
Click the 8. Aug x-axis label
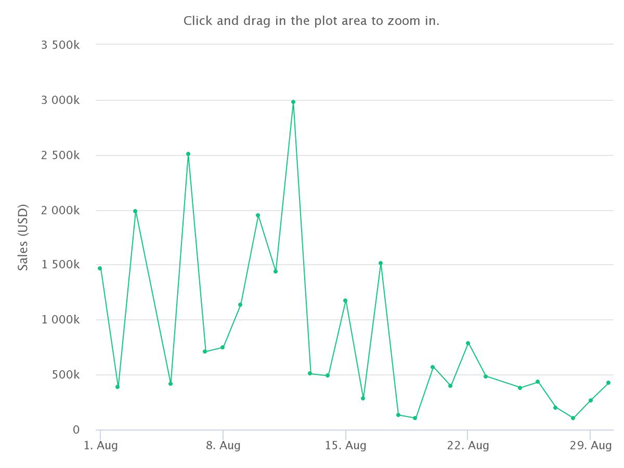pyautogui.click(x=223, y=445)
